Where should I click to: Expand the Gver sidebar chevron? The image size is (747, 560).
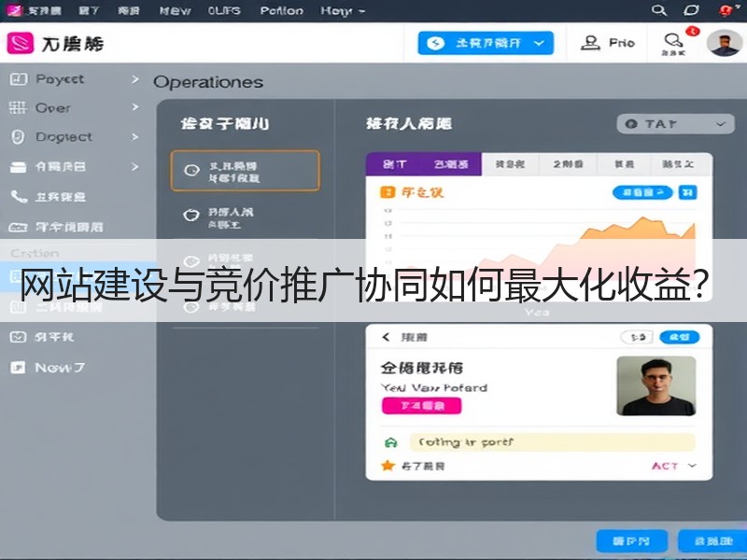(135, 107)
